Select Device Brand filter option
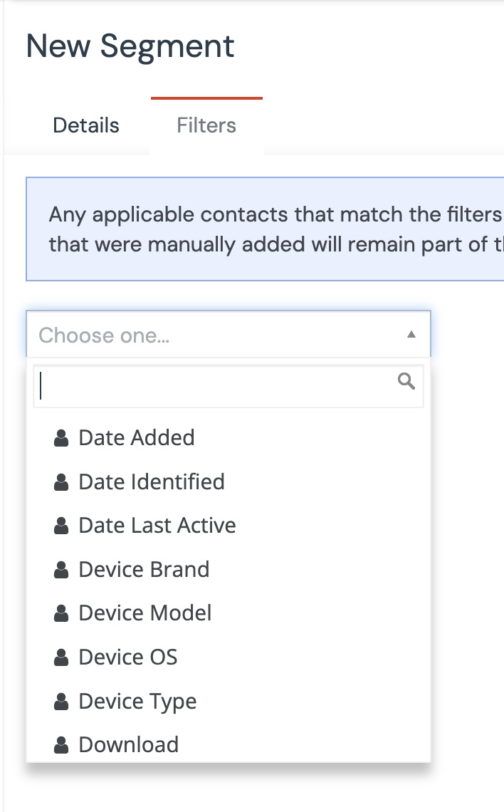The height and width of the screenshot is (812, 504). 144,570
